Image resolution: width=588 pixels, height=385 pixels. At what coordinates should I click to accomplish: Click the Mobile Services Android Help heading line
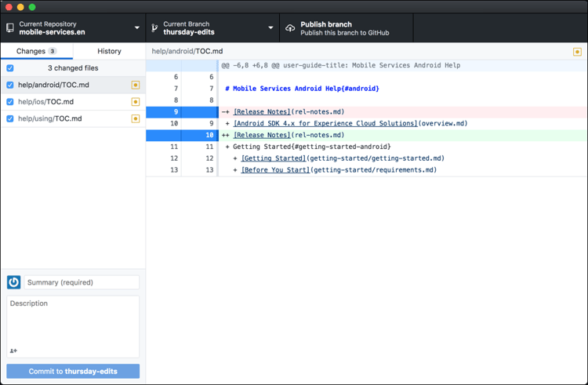coord(303,89)
